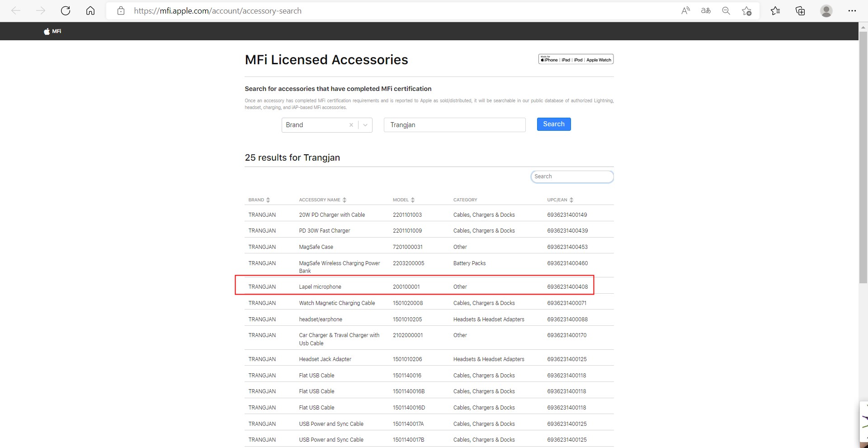The height and width of the screenshot is (448, 868).
Task: Expand the Brand search type dropdown
Action: click(x=365, y=125)
